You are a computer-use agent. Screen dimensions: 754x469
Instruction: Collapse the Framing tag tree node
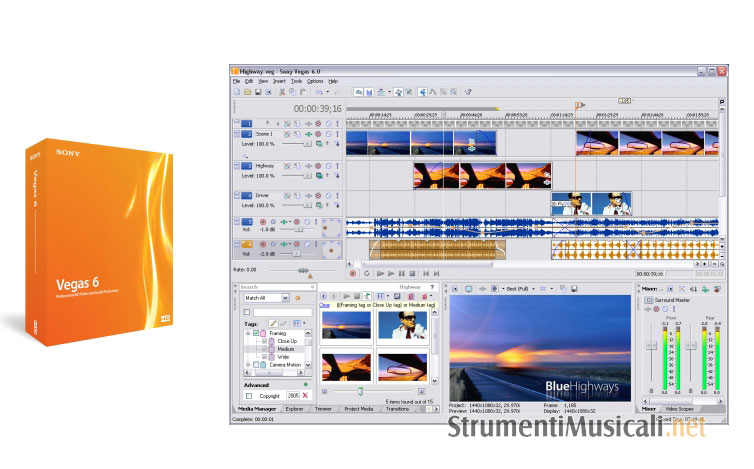246,332
